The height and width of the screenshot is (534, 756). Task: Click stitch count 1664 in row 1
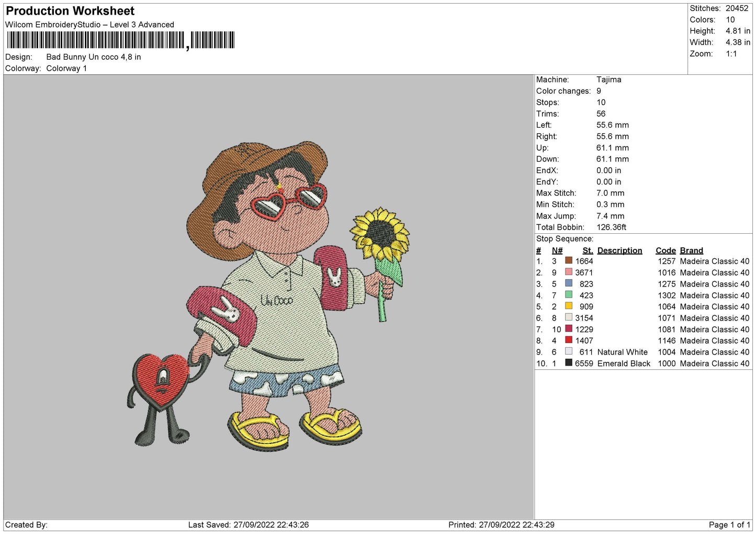click(584, 261)
